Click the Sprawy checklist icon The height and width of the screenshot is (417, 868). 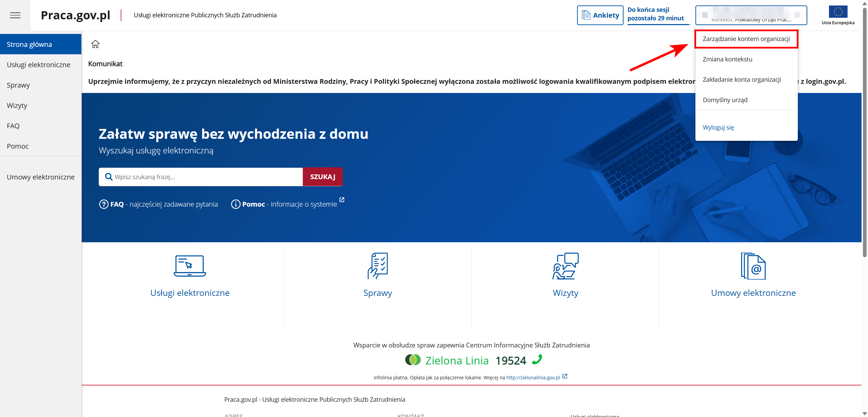[378, 266]
